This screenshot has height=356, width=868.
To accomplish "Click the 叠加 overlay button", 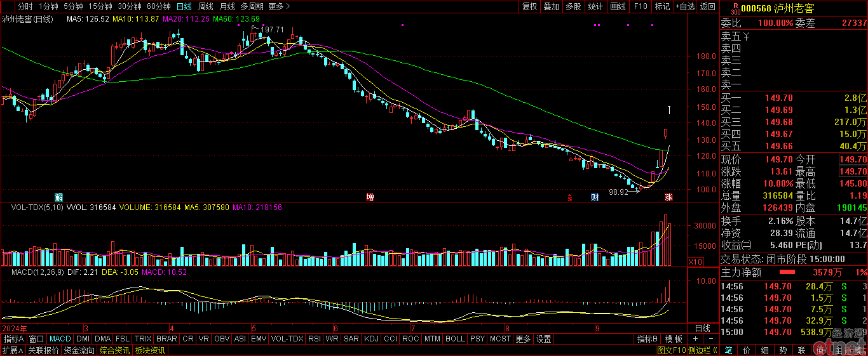I will click(x=552, y=6).
